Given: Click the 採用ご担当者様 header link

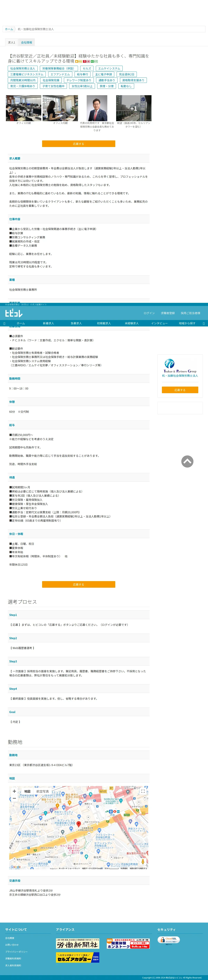Looking at the screenshot, I should tap(190, 313).
